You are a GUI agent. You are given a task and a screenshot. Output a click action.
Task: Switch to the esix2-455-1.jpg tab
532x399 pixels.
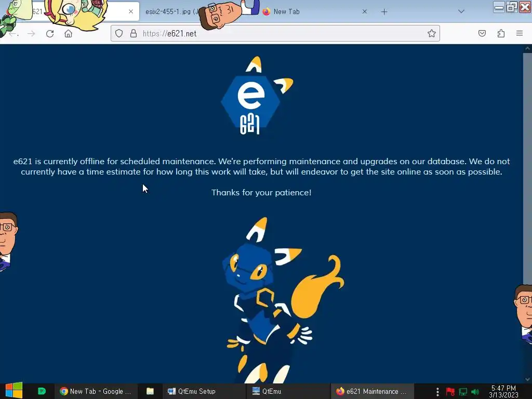[x=172, y=11]
